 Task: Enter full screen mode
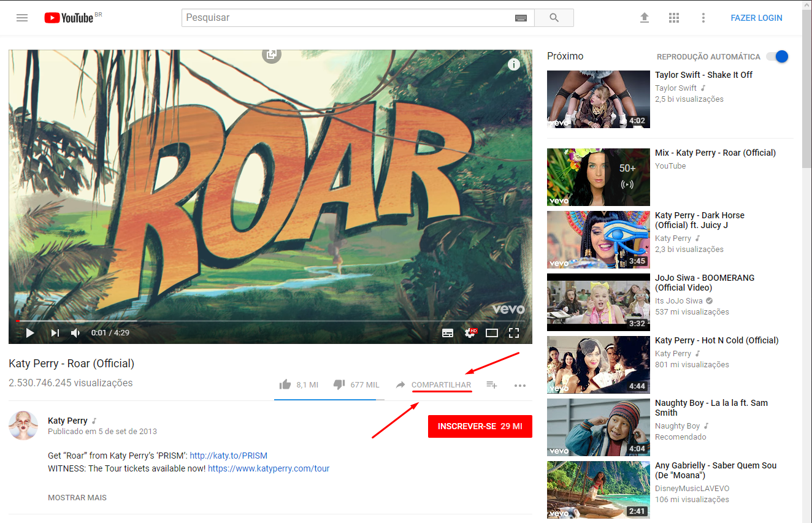point(514,333)
